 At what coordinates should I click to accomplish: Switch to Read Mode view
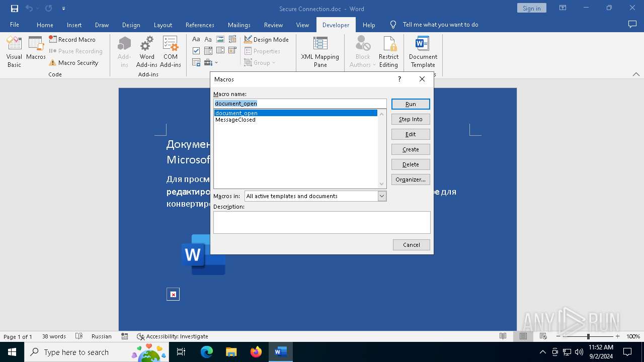[x=503, y=336]
